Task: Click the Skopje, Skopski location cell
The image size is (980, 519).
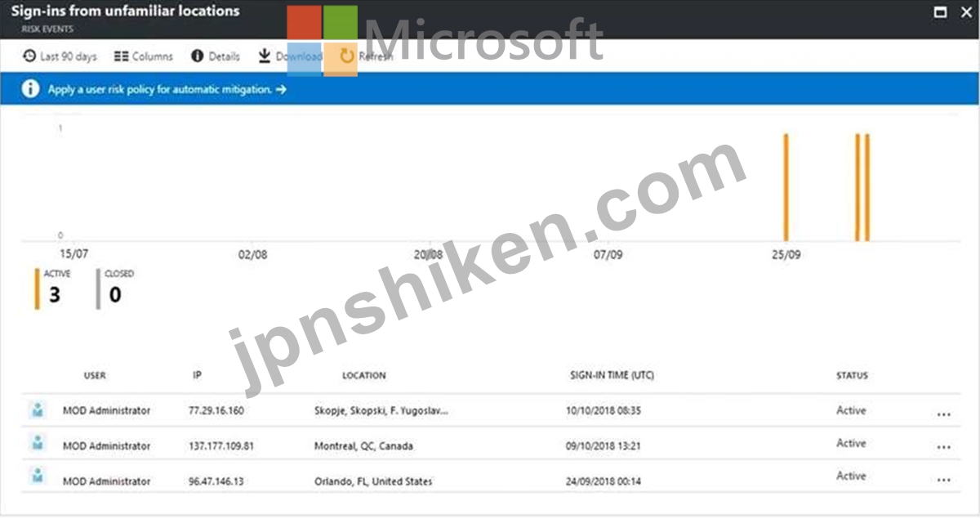Action: [x=381, y=411]
